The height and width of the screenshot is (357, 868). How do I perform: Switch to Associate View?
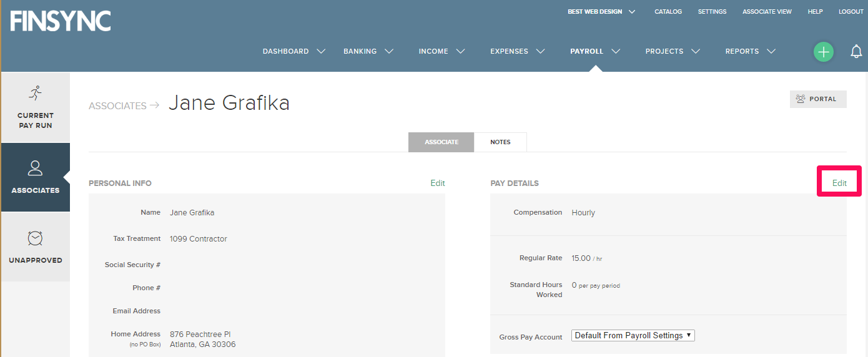767,12
